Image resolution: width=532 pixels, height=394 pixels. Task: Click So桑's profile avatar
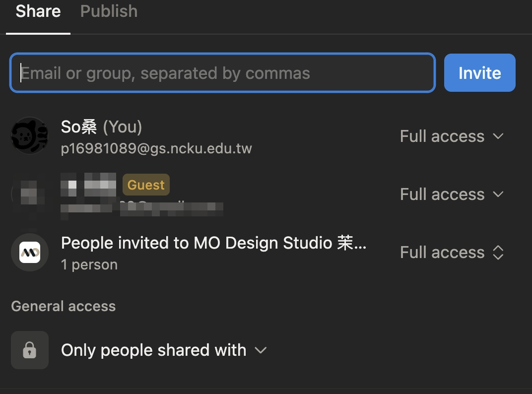(x=29, y=135)
